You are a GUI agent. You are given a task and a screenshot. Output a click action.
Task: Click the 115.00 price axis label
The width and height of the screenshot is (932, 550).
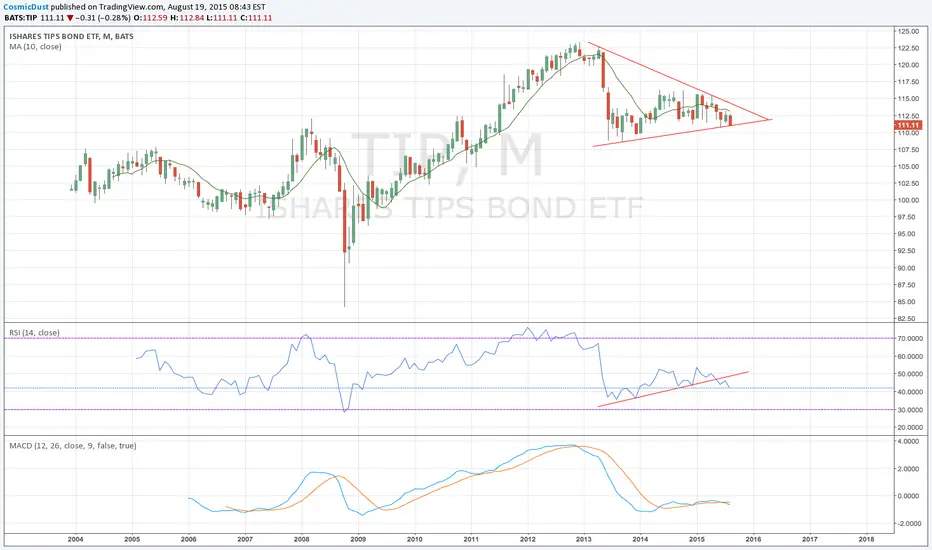pos(909,99)
